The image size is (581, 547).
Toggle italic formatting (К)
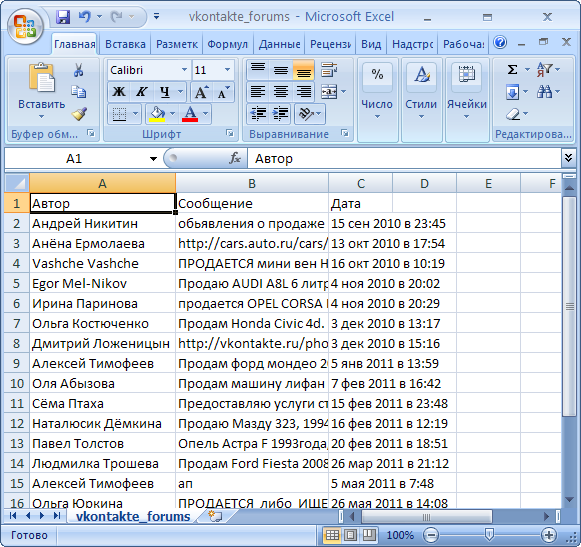click(141, 92)
